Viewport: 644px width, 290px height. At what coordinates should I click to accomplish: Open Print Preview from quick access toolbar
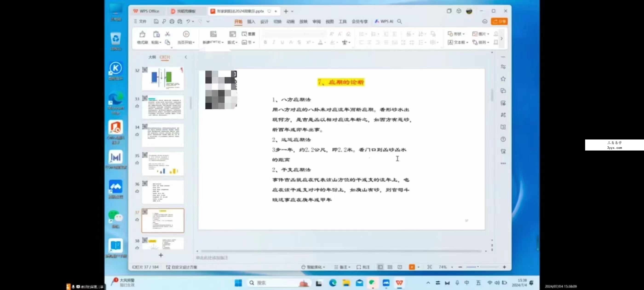pyautogui.click(x=180, y=21)
